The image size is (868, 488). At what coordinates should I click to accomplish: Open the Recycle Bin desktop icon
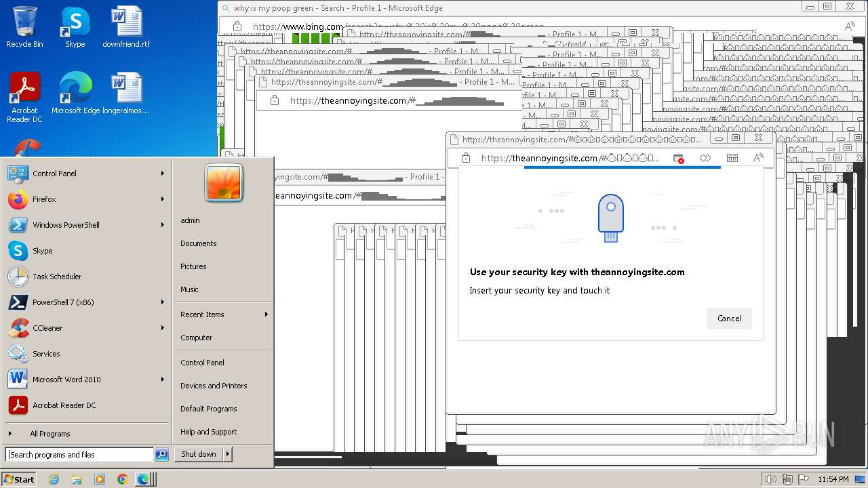point(24,27)
